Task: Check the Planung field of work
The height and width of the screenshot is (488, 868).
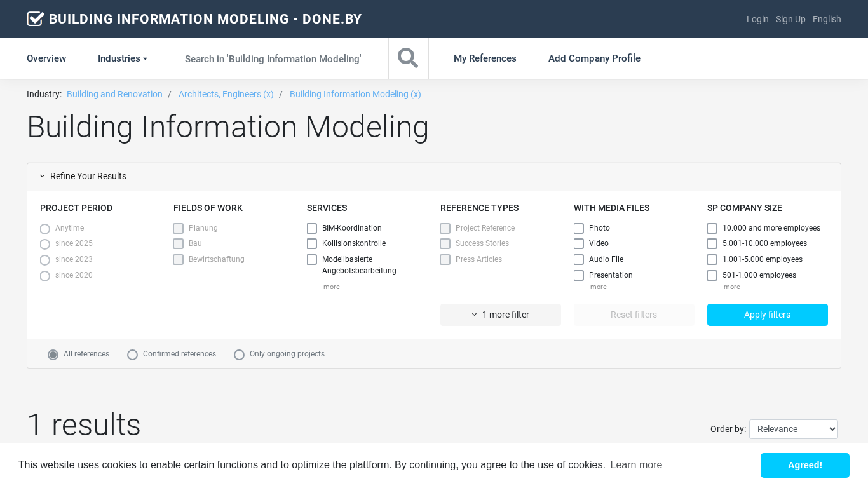Action: (179, 228)
